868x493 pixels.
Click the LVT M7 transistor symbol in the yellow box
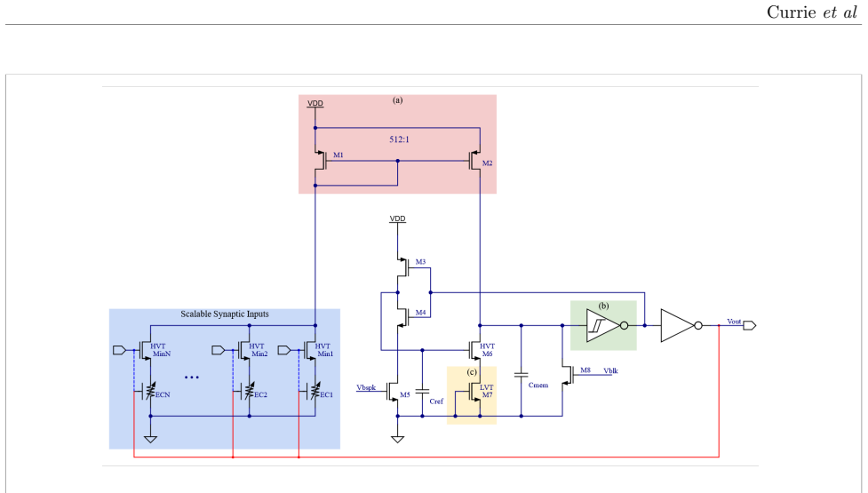[x=475, y=391]
